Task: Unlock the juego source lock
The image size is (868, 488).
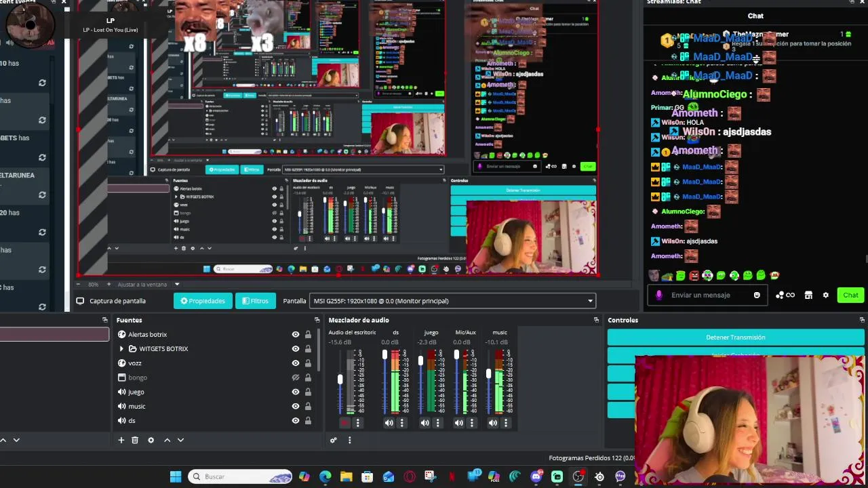Action: click(x=308, y=392)
